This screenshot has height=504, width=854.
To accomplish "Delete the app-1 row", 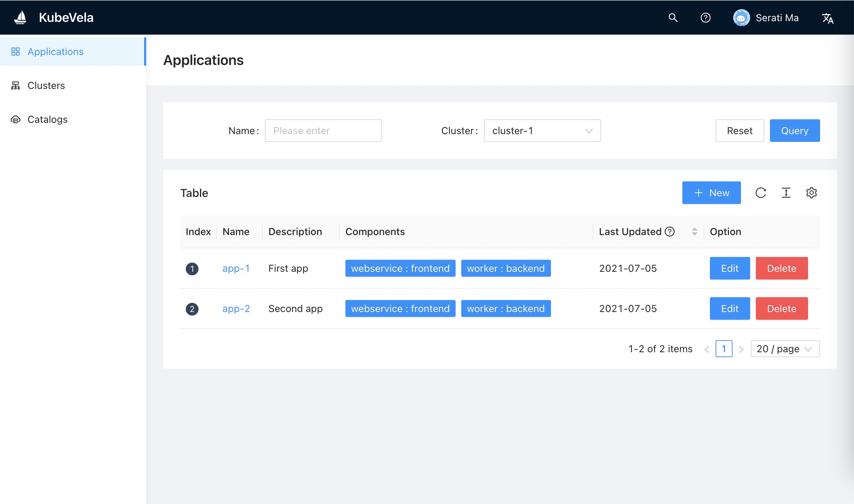I will point(781,268).
